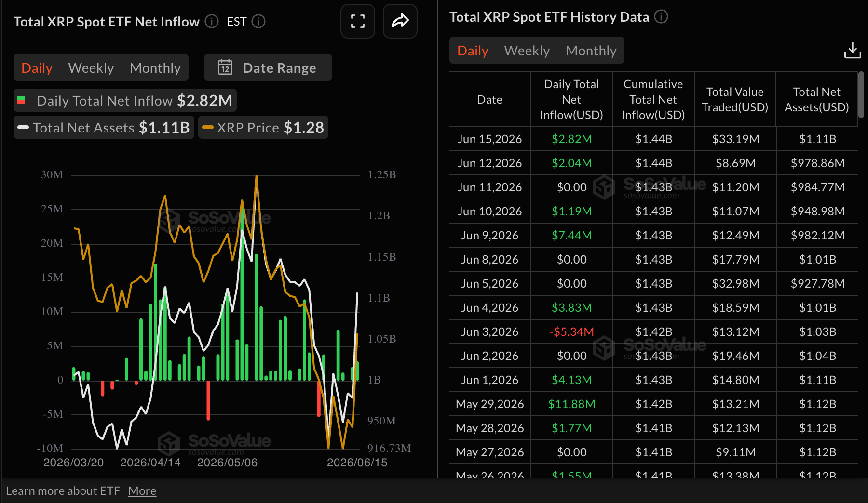This screenshot has height=503, width=868.
Task: Download history data with the download icon
Action: tap(852, 50)
